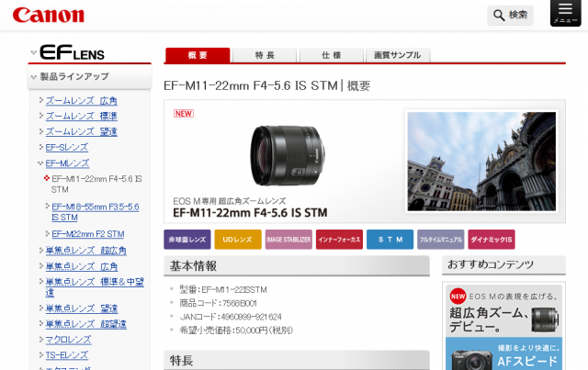Click the red インナーフォーカス badge
The height and width of the screenshot is (370, 588).
point(339,240)
